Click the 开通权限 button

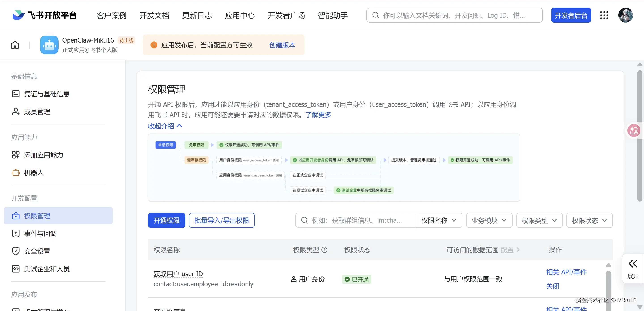167,220
